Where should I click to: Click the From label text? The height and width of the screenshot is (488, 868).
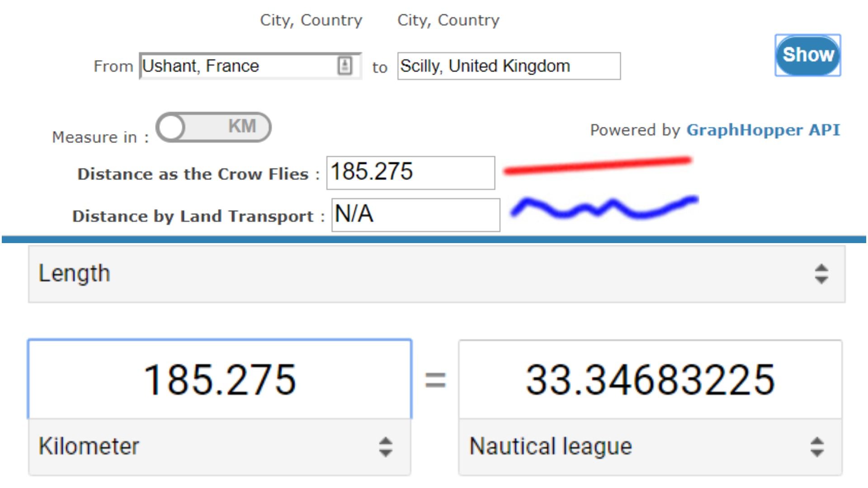coord(113,66)
